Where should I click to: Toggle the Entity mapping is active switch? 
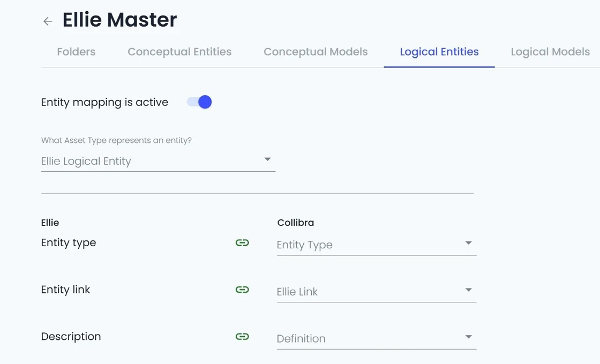point(199,102)
